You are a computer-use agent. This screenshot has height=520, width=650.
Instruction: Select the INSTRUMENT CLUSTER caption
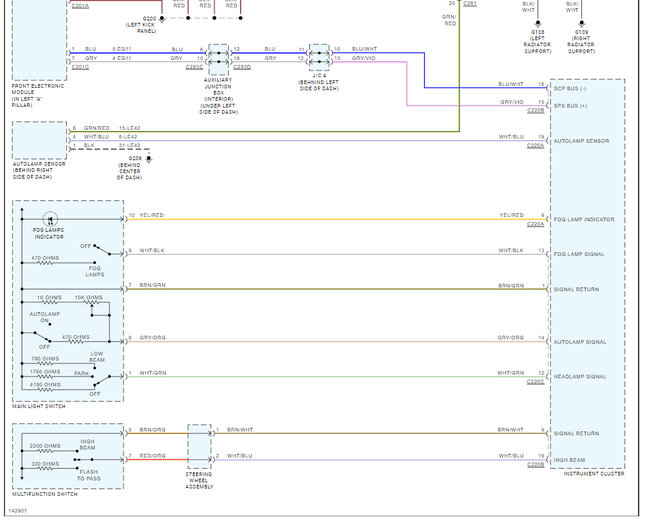click(594, 473)
